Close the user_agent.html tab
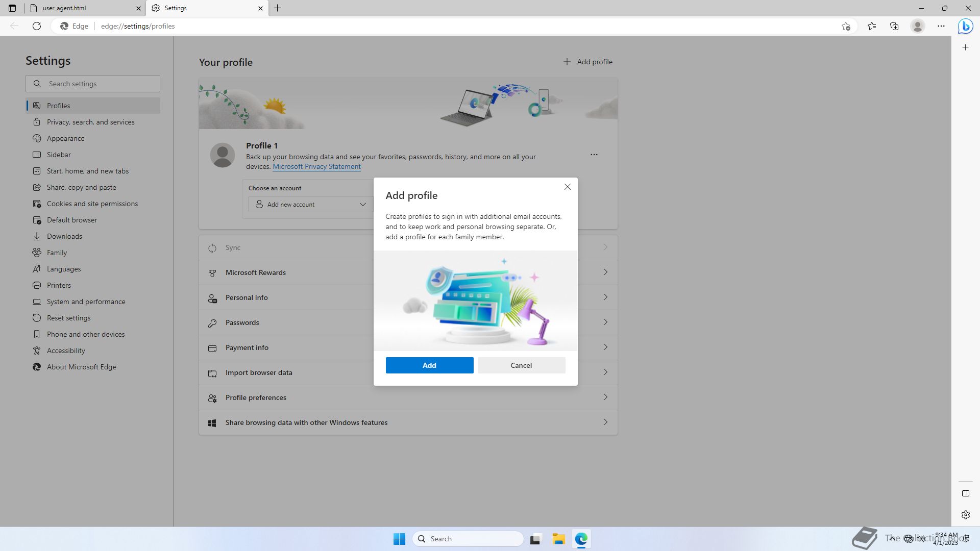The image size is (980, 551). [x=138, y=8]
